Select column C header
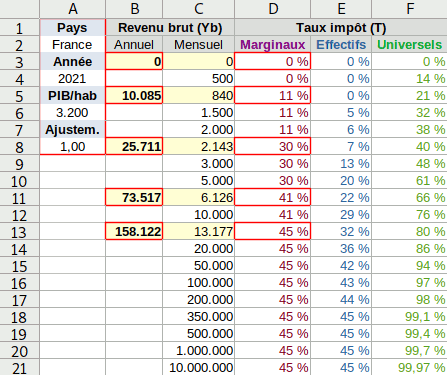This screenshot has height=375, width=447. 199,9
